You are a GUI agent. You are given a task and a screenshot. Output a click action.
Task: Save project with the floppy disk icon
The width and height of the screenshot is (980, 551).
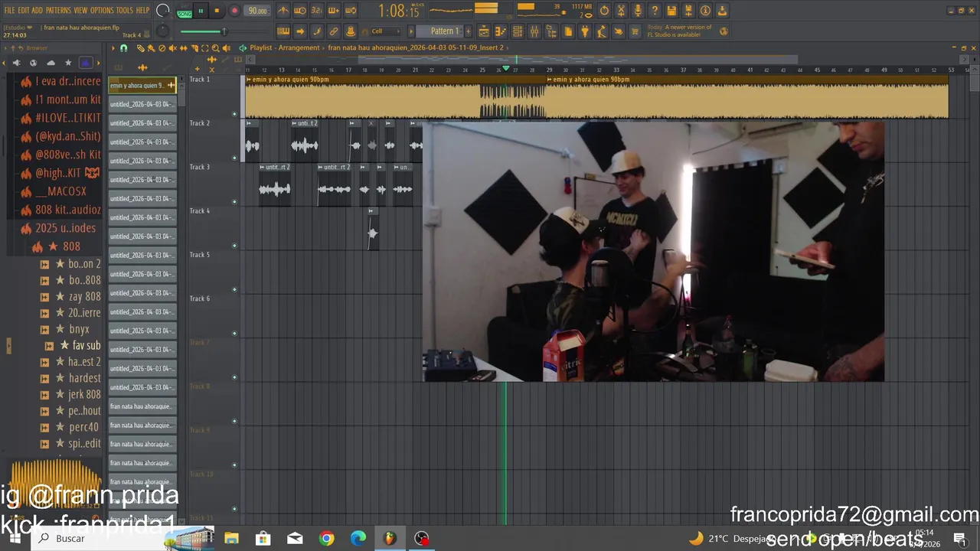(x=671, y=11)
